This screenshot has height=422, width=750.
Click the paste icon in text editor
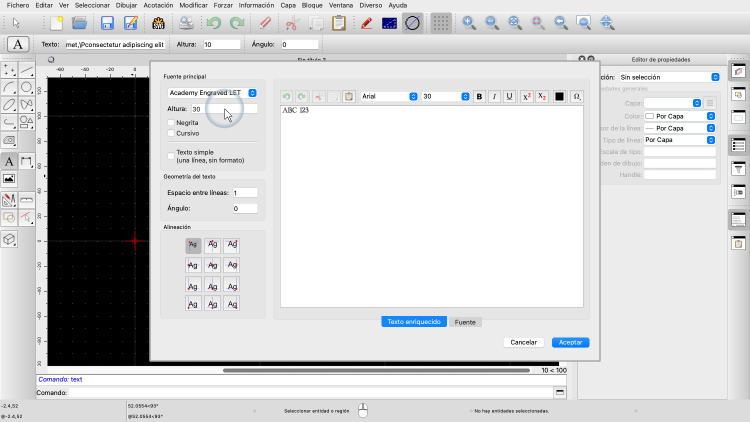coord(349,96)
